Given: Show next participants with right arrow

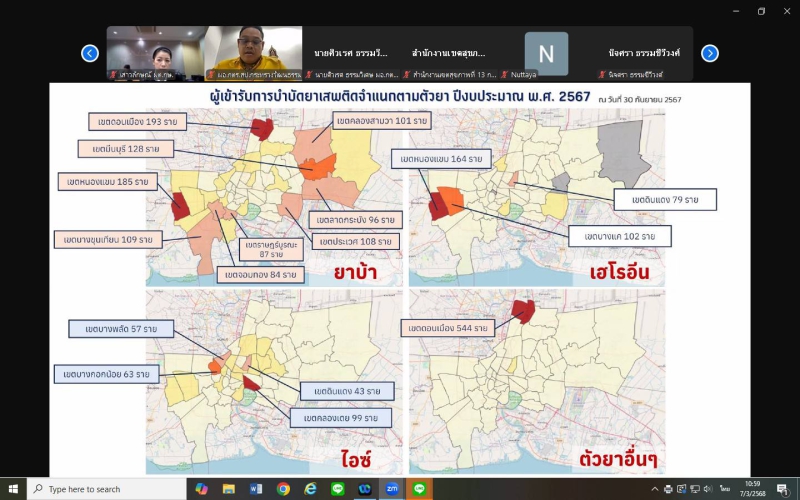Looking at the screenshot, I should coord(710,53).
